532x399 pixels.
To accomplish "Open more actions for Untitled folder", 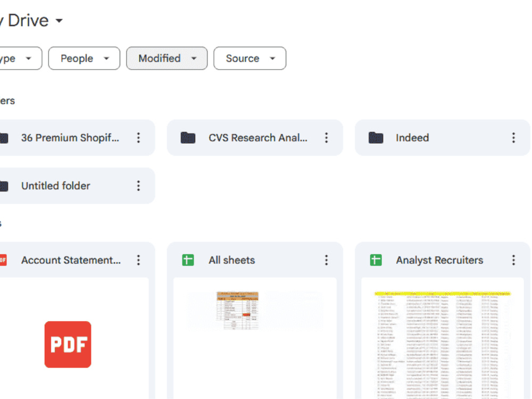I will 138,186.
